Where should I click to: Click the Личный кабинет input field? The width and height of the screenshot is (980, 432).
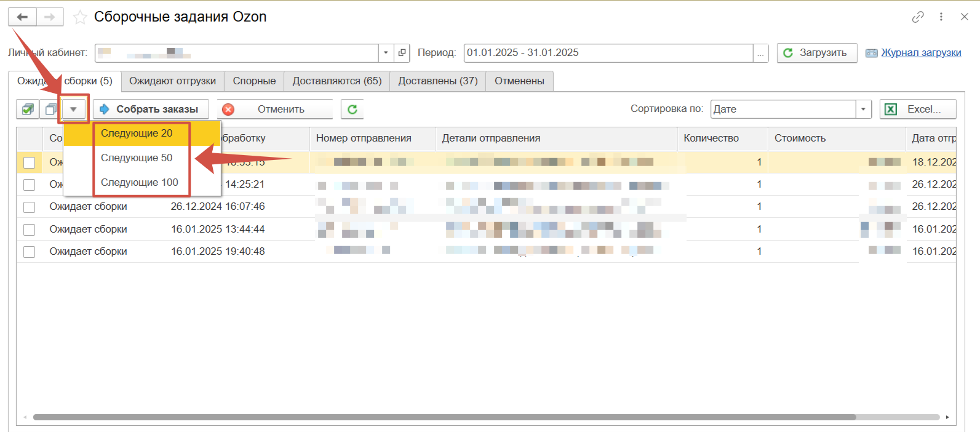pos(237,53)
